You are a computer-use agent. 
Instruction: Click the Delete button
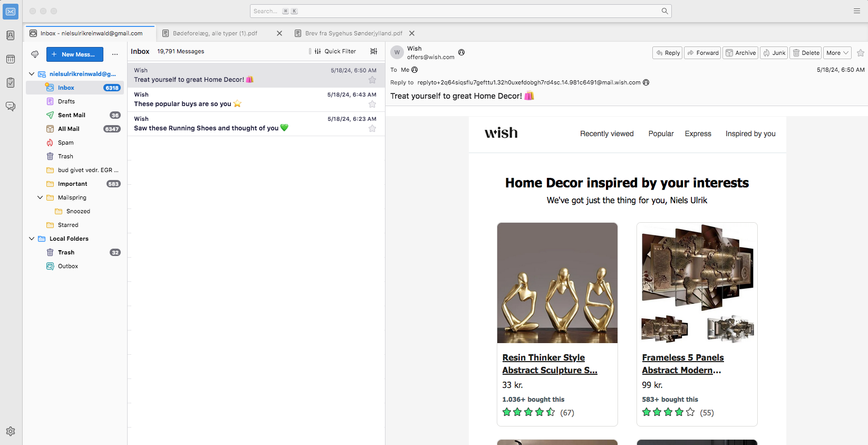point(806,53)
